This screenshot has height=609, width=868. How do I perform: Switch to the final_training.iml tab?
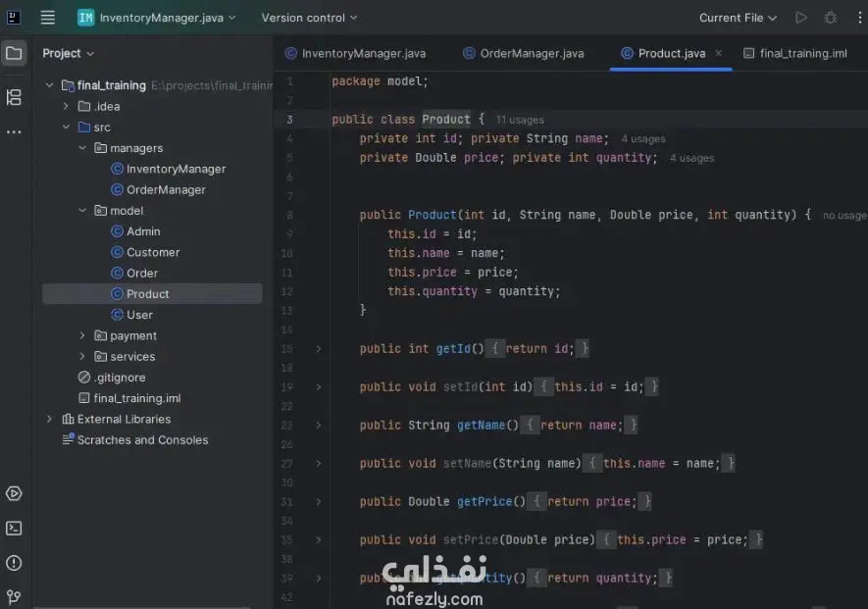pyautogui.click(x=795, y=53)
